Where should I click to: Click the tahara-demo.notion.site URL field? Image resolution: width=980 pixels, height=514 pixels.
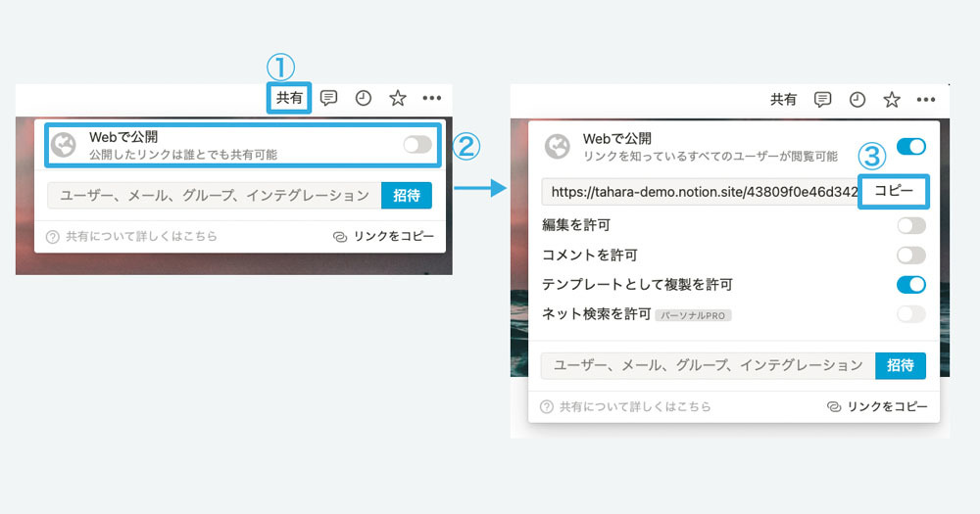[x=702, y=192]
